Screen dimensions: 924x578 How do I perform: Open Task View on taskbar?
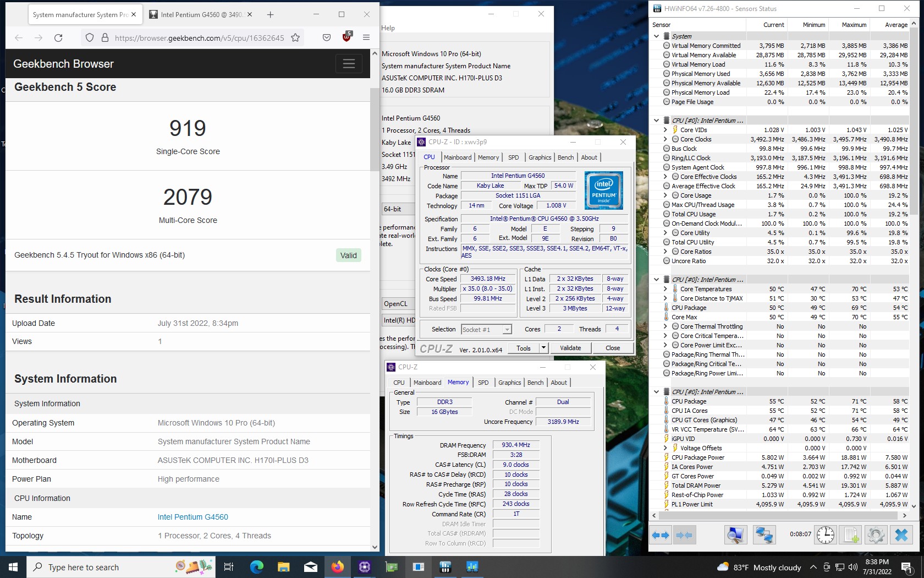click(229, 567)
